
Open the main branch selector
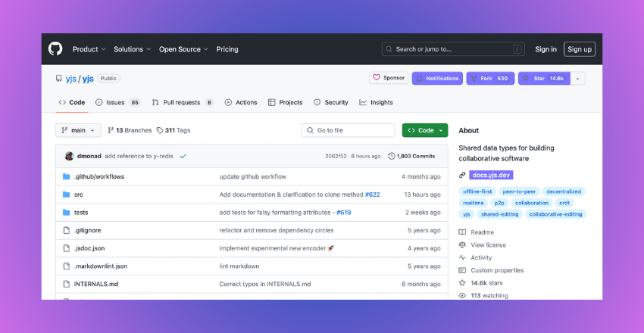[x=79, y=130]
